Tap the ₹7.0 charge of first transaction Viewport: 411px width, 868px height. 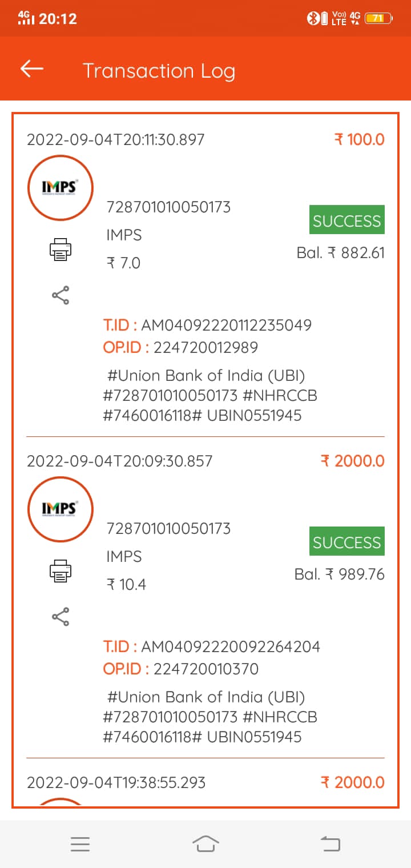coord(123,263)
